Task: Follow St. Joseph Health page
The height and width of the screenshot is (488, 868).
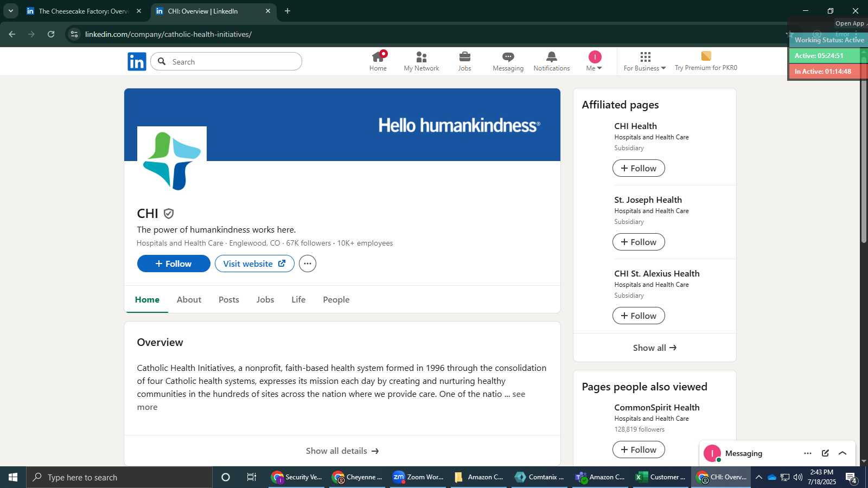Action: point(639,242)
